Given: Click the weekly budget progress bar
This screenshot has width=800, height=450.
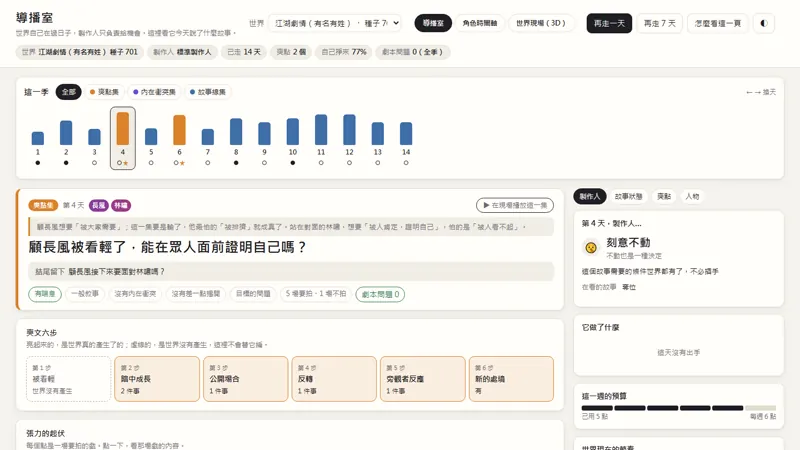Looking at the screenshot, I should 679,408.
